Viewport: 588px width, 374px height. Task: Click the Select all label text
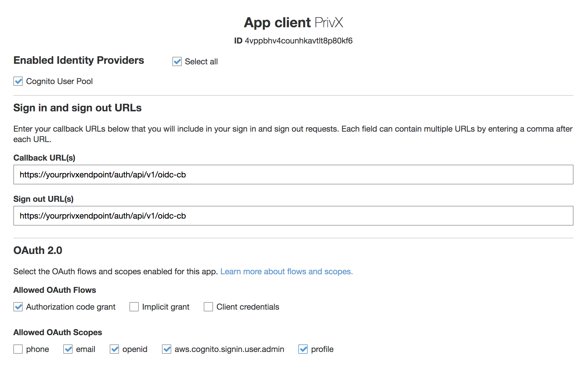click(201, 61)
